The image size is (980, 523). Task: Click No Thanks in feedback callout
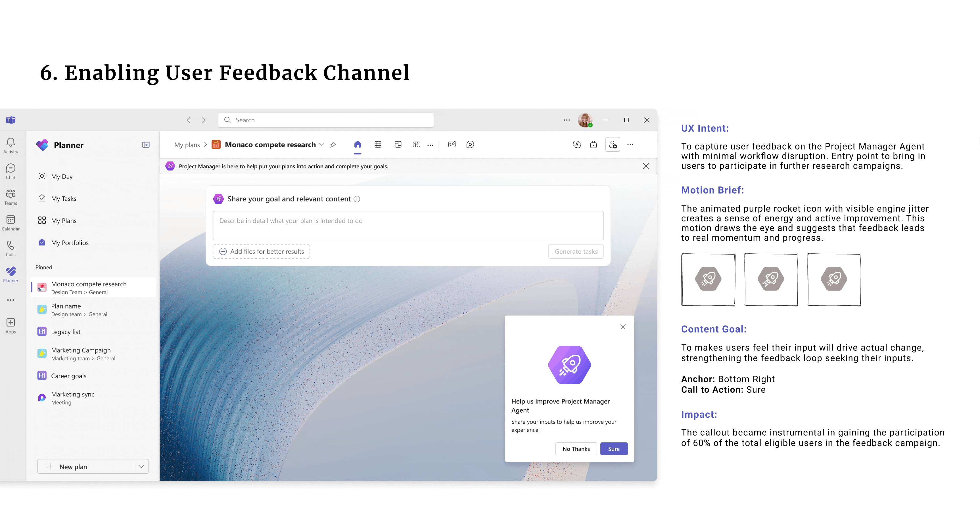(x=576, y=449)
